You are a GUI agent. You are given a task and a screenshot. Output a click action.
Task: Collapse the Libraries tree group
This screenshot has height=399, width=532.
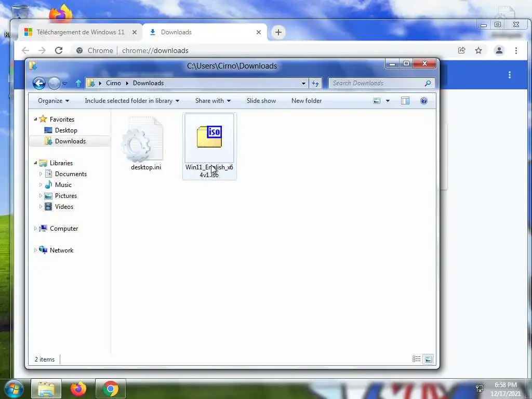point(36,163)
